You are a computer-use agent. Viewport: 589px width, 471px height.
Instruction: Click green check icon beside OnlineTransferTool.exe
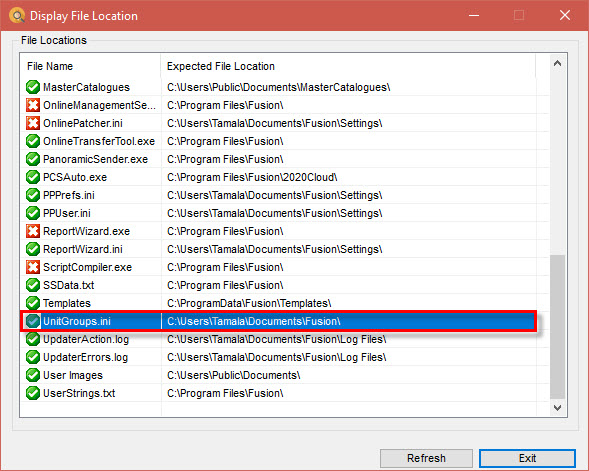tap(33, 141)
